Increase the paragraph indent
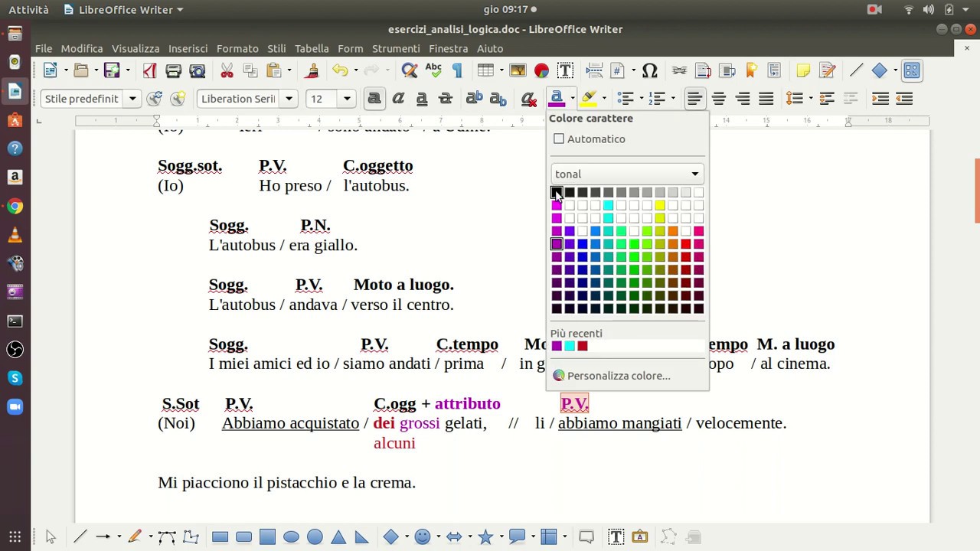 click(880, 99)
